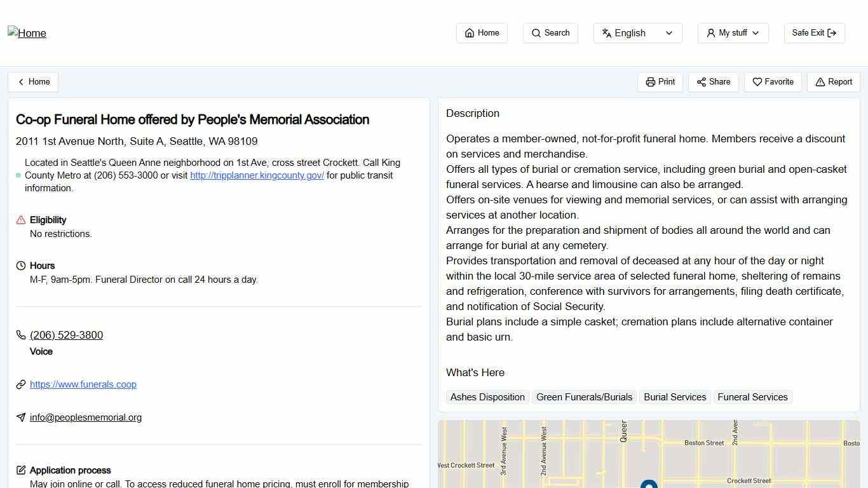Click the Safe Exit icon
Image resolution: width=868 pixels, height=488 pixels.
click(x=833, y=32)
